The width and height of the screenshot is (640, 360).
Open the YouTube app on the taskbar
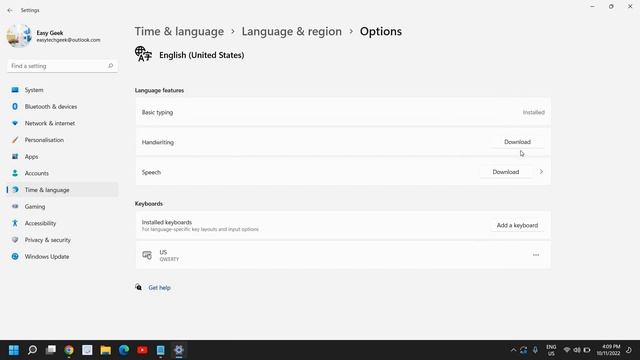[142, 350]
